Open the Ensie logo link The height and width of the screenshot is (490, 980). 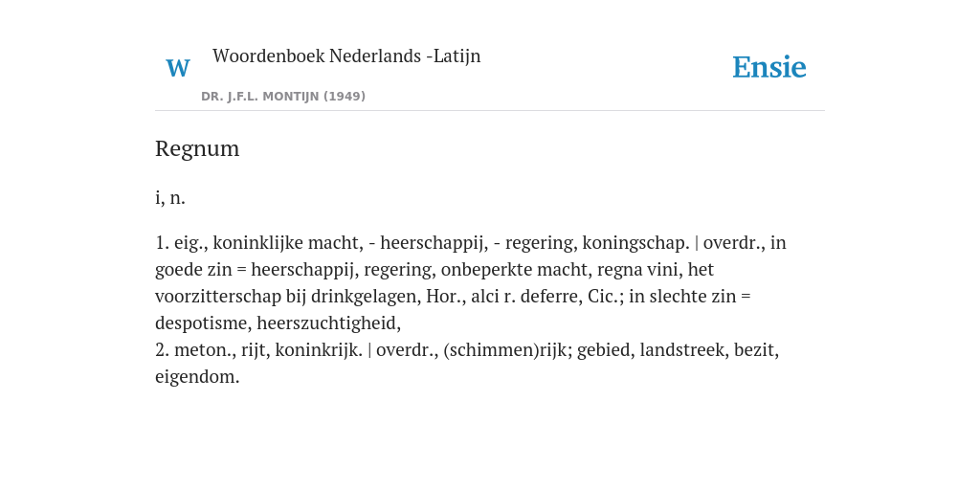pos(769,67)
